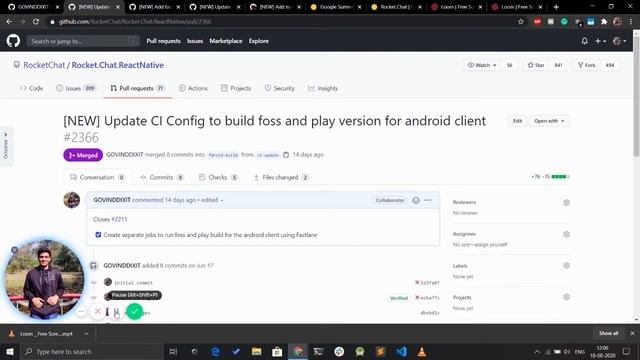Open the repository Pull requests tab
Image resolution: width=640 pixels, height=360 pixels.
pyautogui.click(x=138, y=88)
